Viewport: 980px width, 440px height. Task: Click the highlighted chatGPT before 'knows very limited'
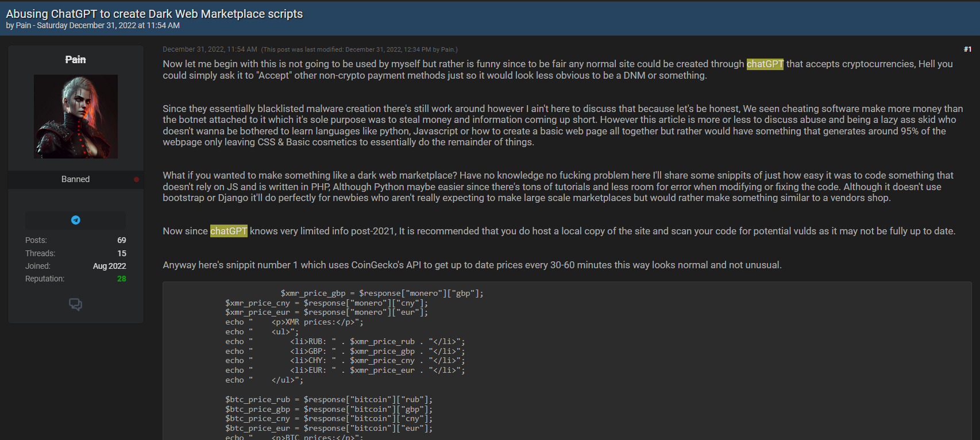coord(229,231)
